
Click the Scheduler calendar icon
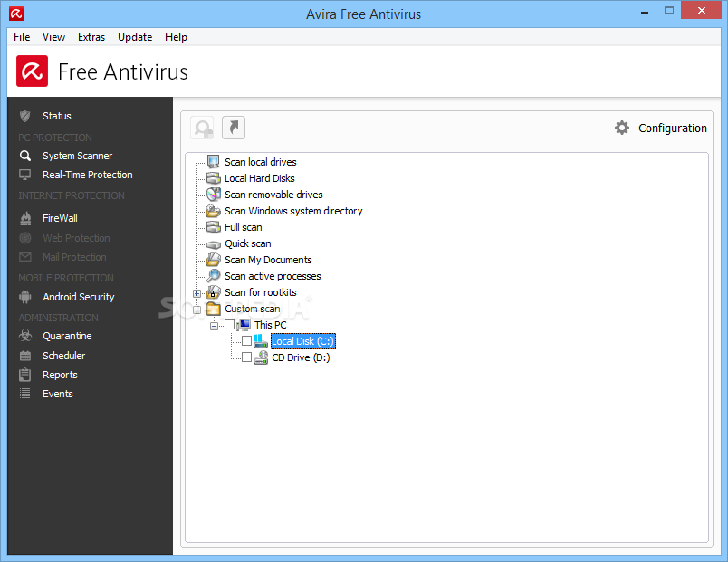pos(25,356)
